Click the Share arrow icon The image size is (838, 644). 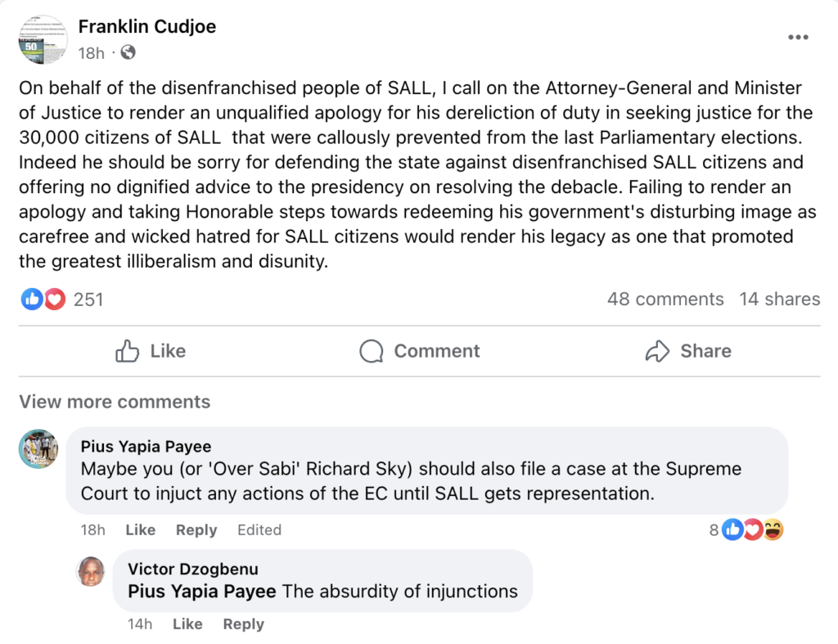coord(657,351)
